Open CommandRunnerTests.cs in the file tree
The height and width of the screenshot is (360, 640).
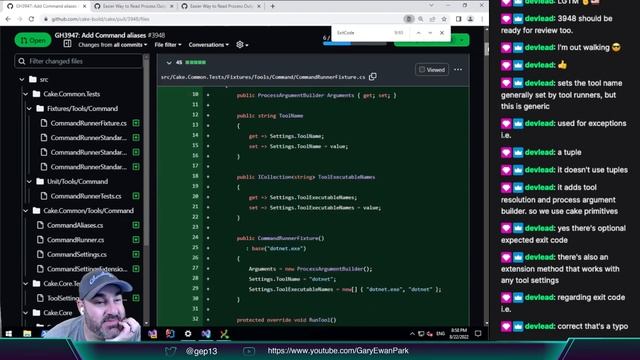click(86, 196)
